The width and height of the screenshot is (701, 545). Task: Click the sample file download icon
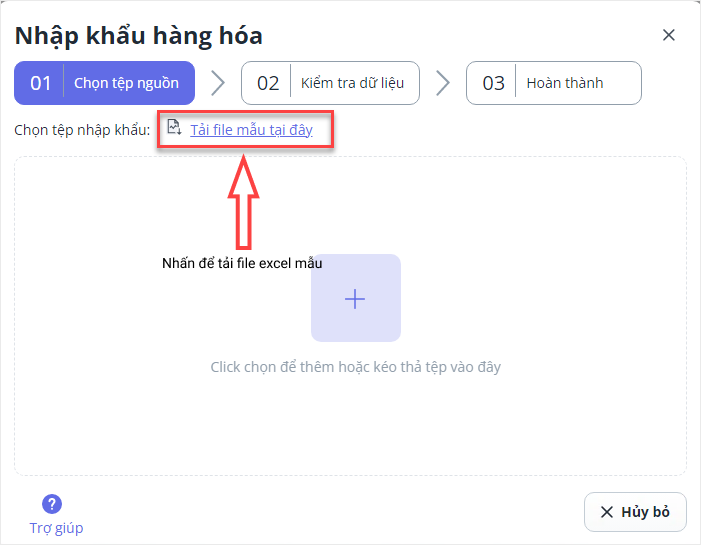(x=174, y=128)
